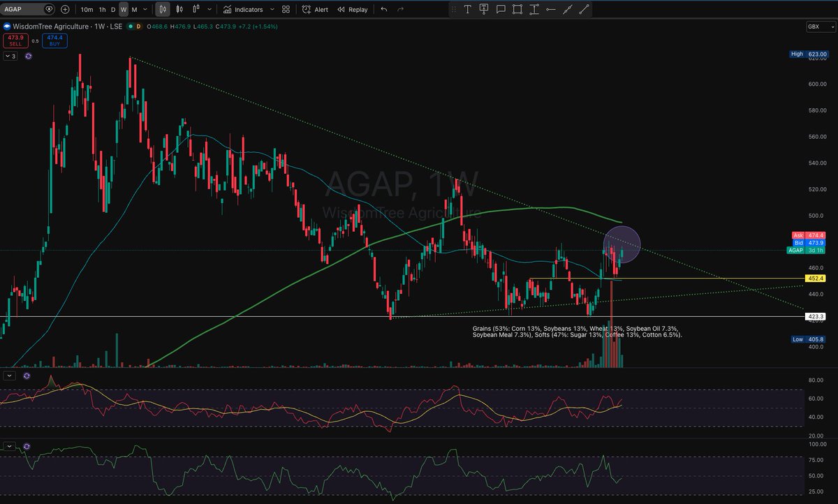Select the trend line tool
The image size is (838, 504).
[x=585, y=10]
